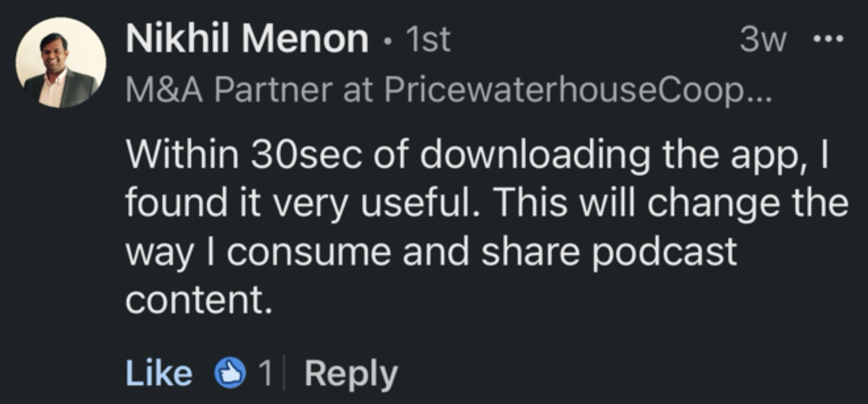Image resolution: width=868 pixels, height=404 pixels.
Task: Click the word "content." ending the comment
Action: [199, 301]
